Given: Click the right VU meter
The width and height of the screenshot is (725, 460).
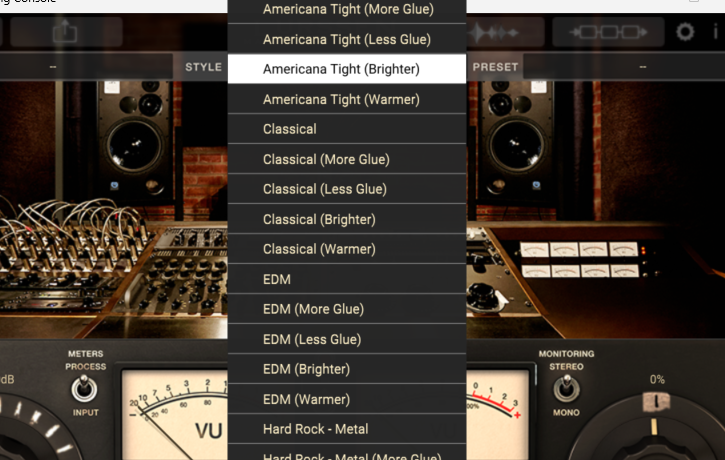Looking at the screenshot, I should click(x=498, y=415).
